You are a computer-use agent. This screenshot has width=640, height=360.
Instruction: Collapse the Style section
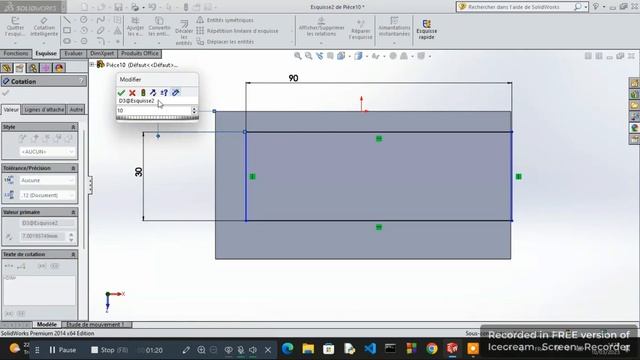(73, 127)
